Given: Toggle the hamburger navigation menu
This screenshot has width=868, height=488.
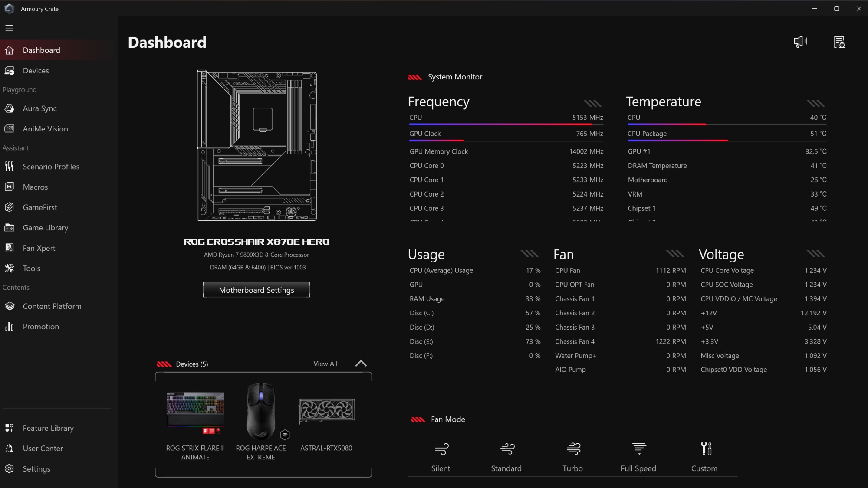Looking at the screenshot, I should (x=10, y=28).
